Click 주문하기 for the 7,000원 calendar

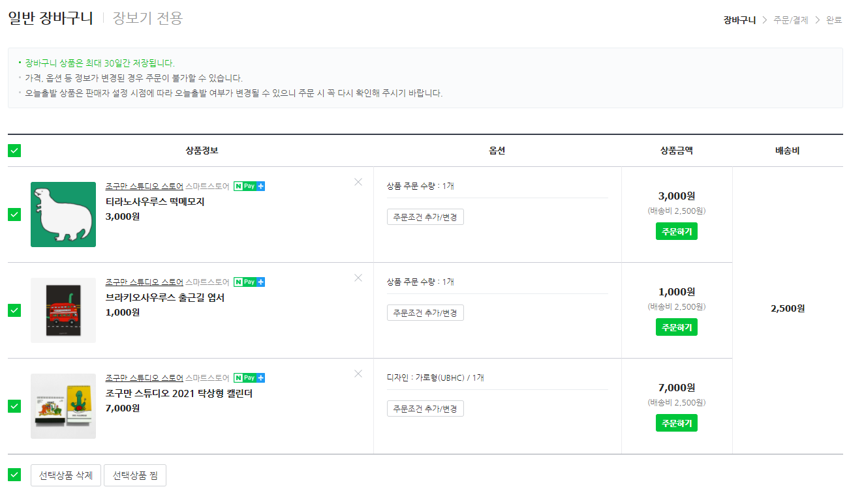tap(677, 423)
